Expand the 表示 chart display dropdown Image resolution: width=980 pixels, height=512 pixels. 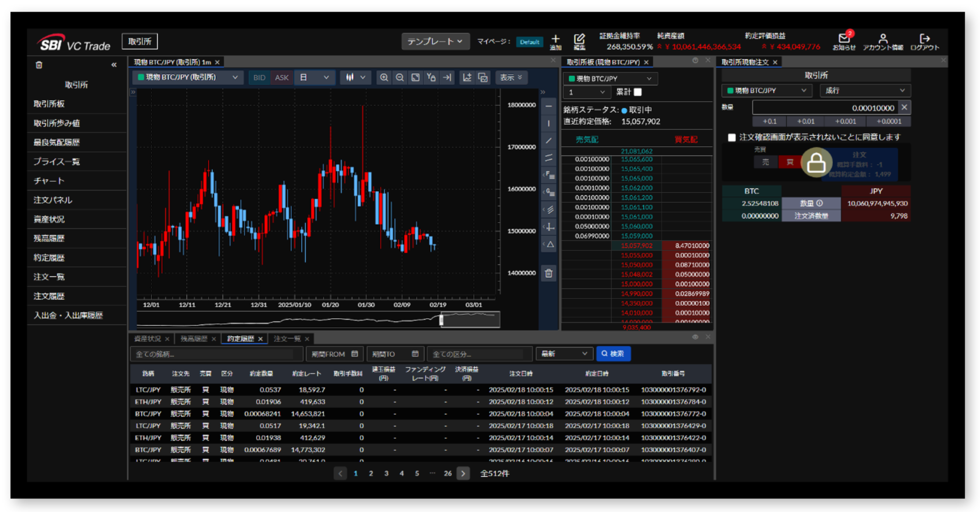tap(511, 78)
